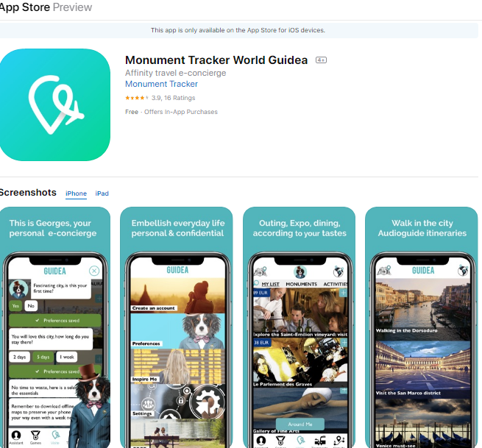Open the Georges e-concierge screenshot
This screenshot has width=482, height=448.
pos(55,327)
